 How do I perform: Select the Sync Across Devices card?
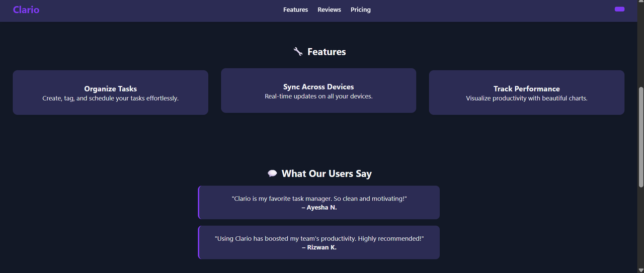(318, 90)
